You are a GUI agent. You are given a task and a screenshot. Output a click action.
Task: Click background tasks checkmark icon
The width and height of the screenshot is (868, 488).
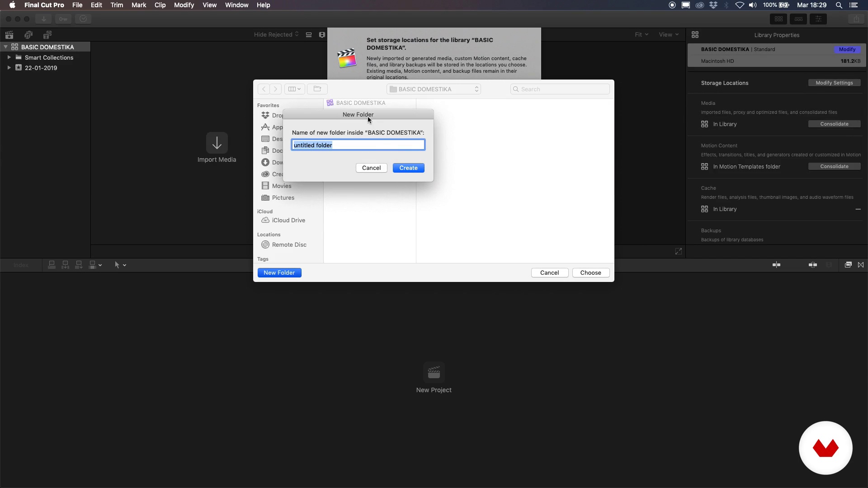coord(83,19)
